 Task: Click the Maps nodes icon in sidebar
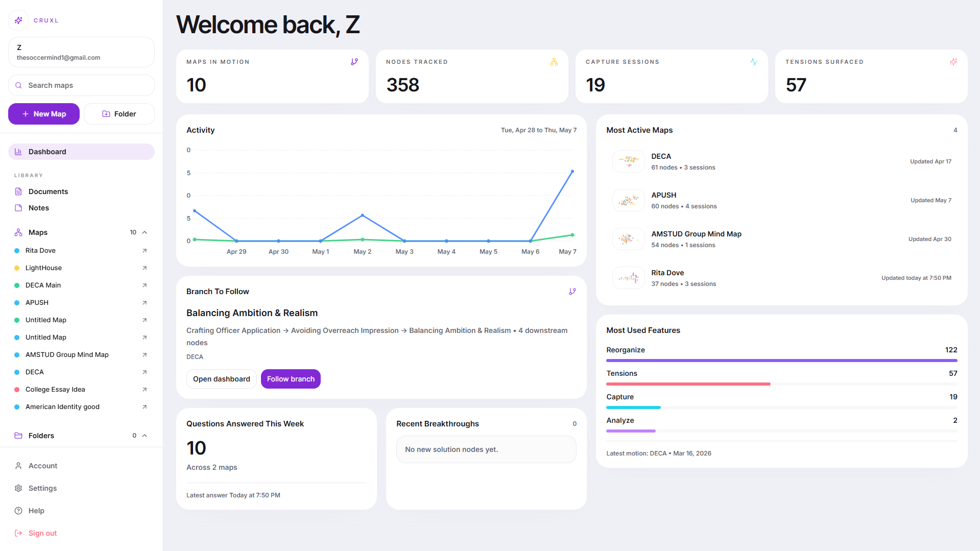click(x=18, y=232)
